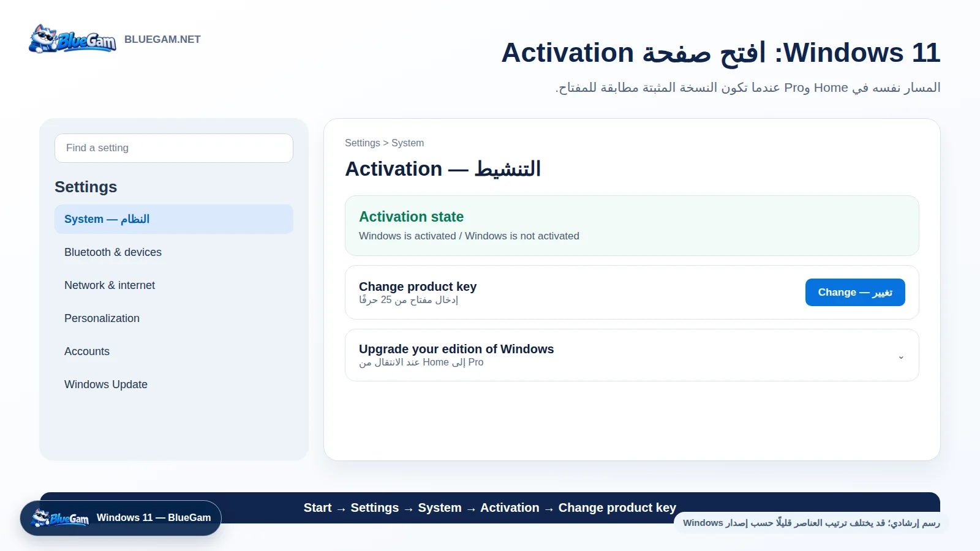
Task: Click the Settings > System breadcrumb
Action: pos(384,143)
